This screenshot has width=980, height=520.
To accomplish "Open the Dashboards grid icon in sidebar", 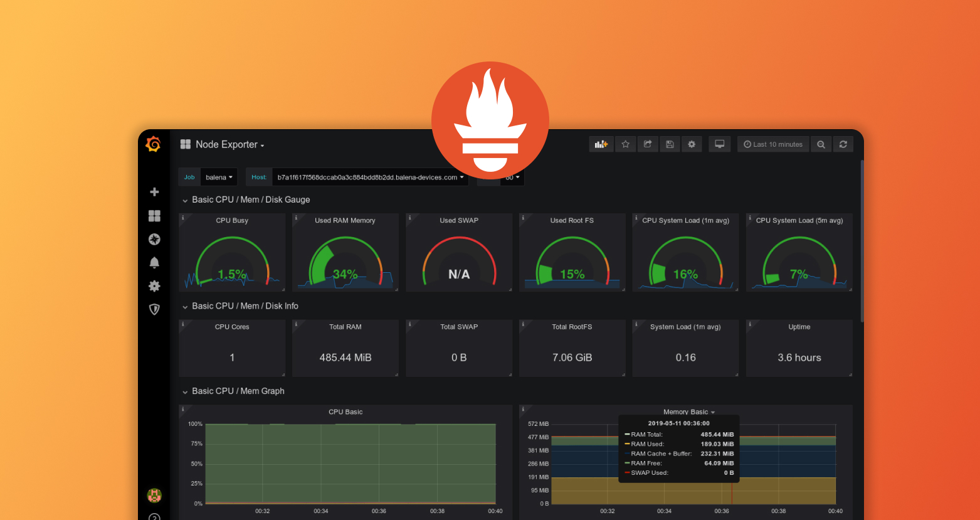I will tap(154, 216).
